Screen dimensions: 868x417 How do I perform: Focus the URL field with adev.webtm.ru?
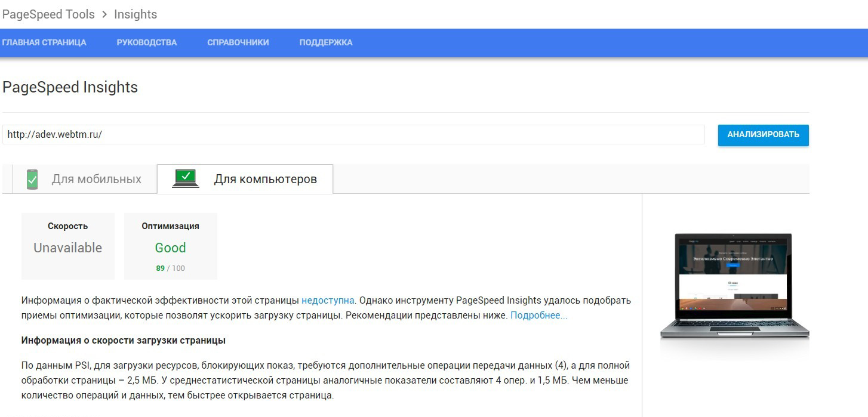[353, 135]
